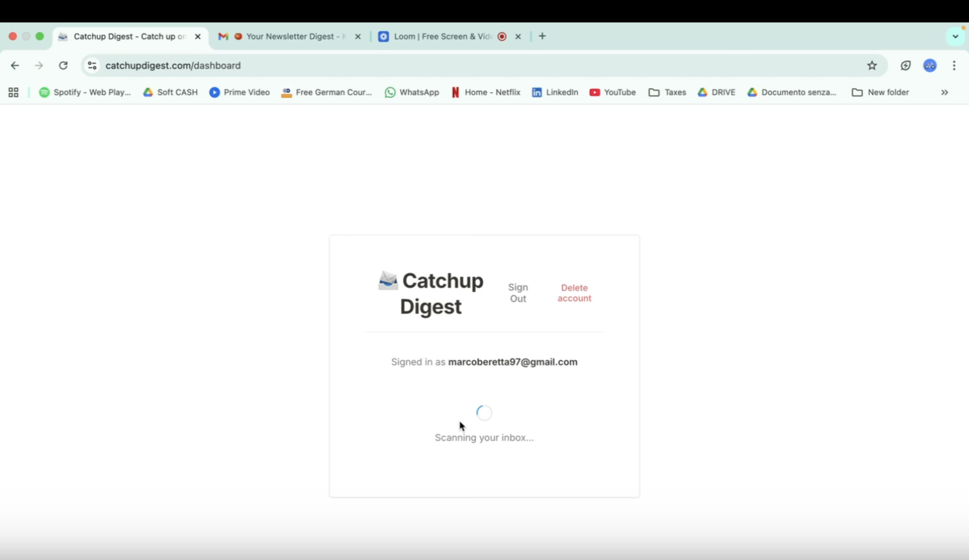Open the Soft CASH Drive bookmark
This screenshot has width=969, height=560.
click(170, 92)
